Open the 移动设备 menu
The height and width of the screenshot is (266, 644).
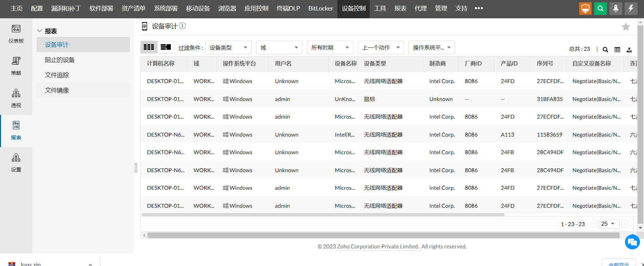[x=198, y=8]
